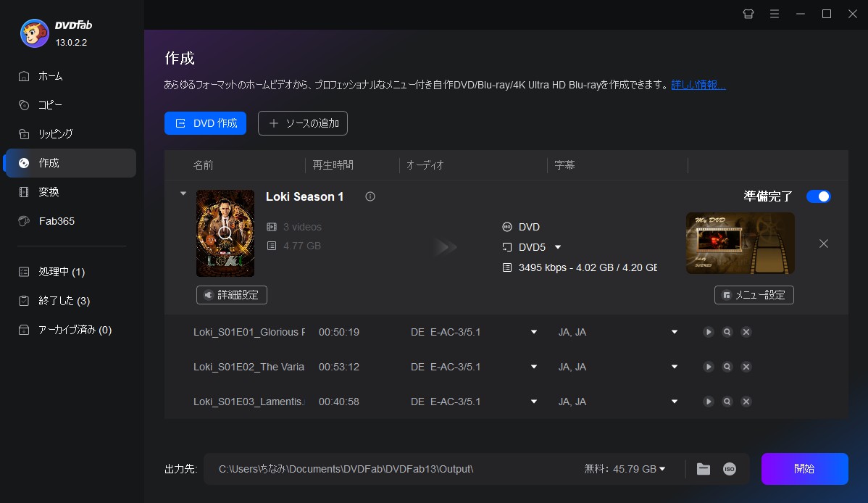View 処理中 (1) task queue
Viewport: 868px width, 503px height.
click(70, 272)
